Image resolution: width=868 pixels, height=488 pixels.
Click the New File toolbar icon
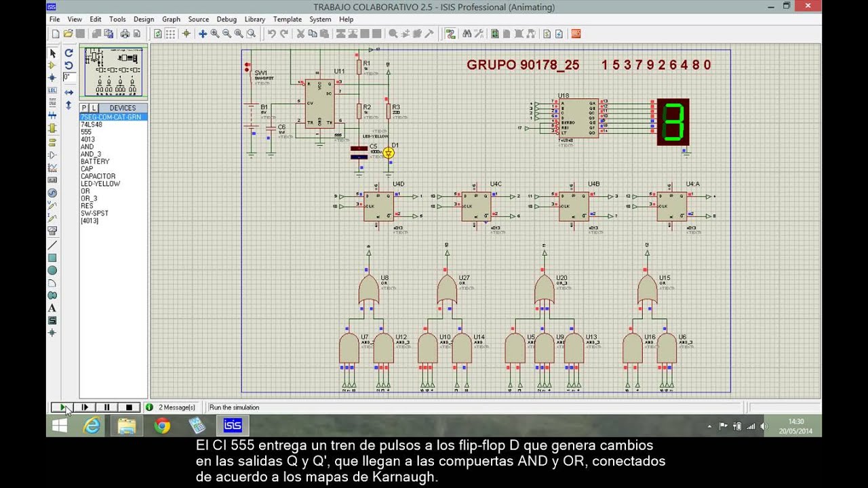56,33
